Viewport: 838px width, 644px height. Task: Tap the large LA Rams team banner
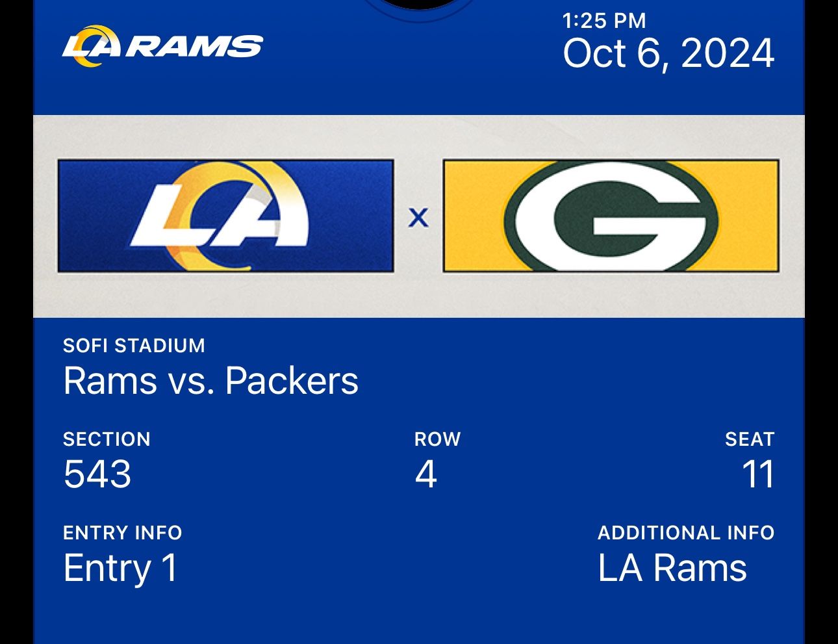point(225,216)
